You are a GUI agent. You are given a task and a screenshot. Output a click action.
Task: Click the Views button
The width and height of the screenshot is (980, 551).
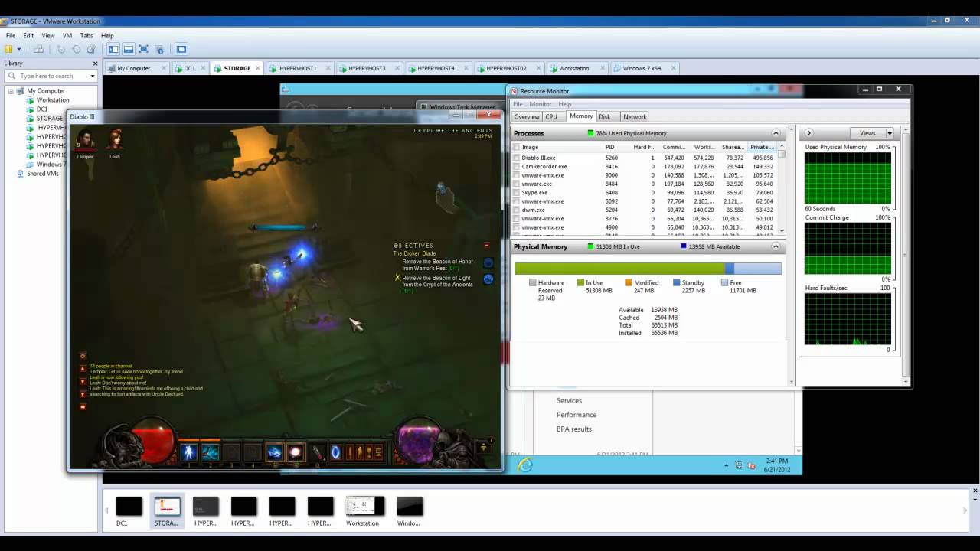pyautogui.click(x=867, y=133)
